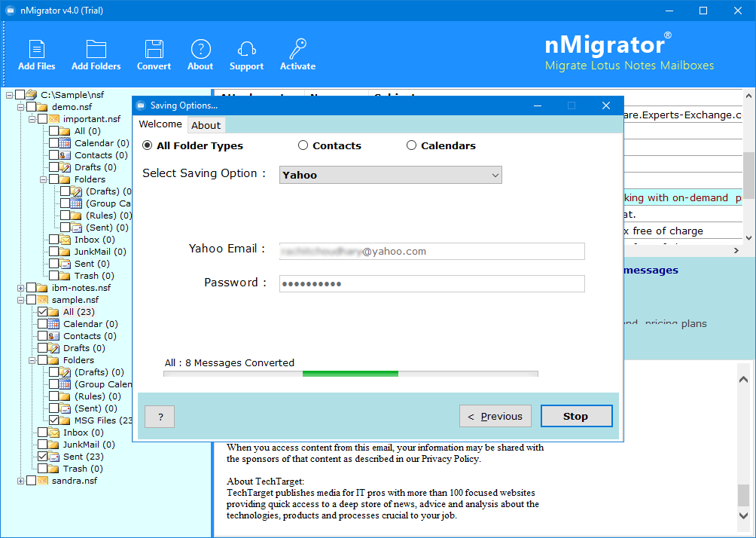Click the Inbox icon under important.nsf
Viewport: 756px width, 538px height.
click(65, 240)
